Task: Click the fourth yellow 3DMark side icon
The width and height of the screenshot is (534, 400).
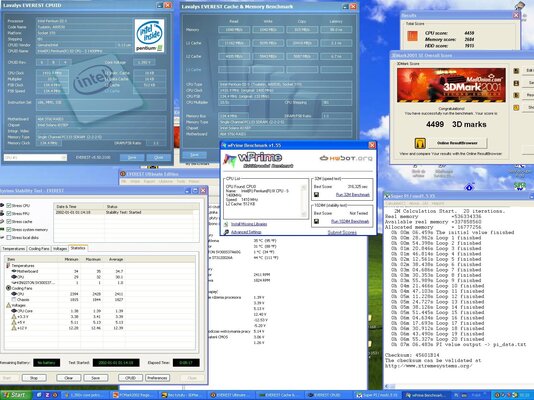Action: tap(516, 108)
